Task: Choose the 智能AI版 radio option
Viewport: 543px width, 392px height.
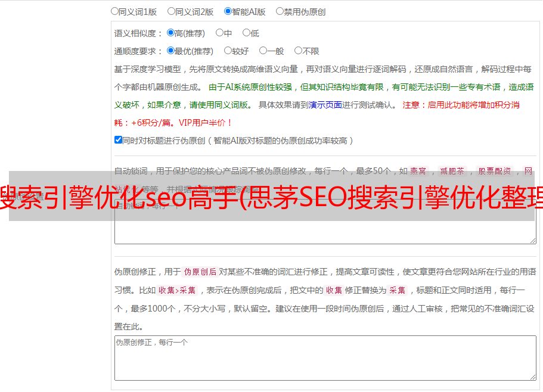Action: pos(228,11)
